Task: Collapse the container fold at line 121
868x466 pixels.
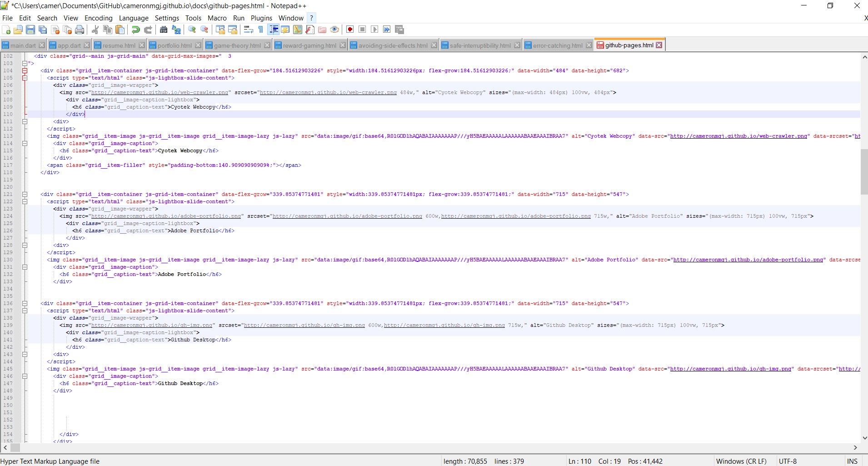Action: click(25, 194)
